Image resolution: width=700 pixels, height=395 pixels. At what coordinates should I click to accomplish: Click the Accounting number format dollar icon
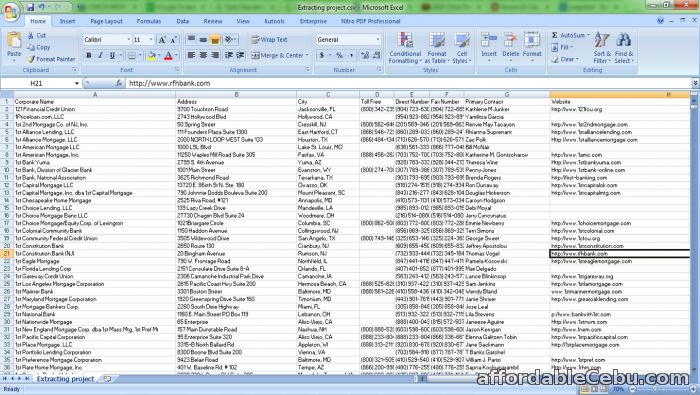321,55
